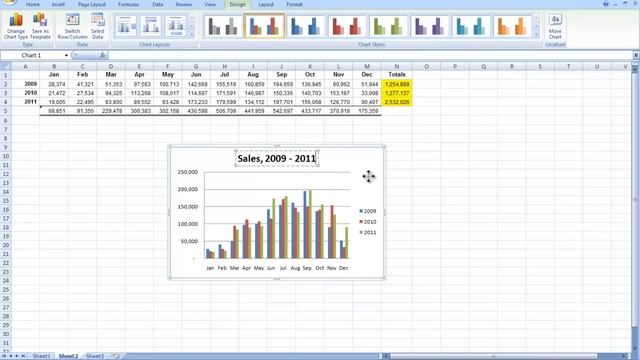Open the Review ribbon tab
The height and width of the screenshot is (360, 640).
184,4
